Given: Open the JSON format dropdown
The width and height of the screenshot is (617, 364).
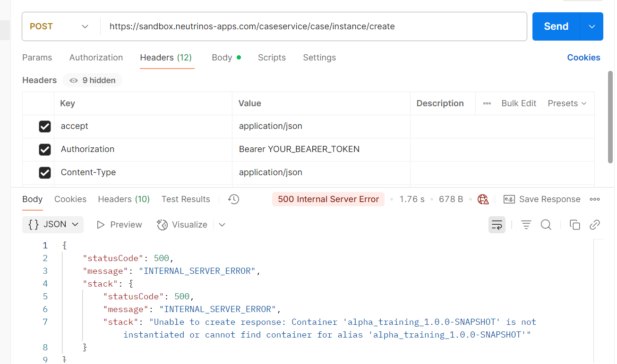Looking at the screenshot, I should pyautogui.click(x=53, y=225).
